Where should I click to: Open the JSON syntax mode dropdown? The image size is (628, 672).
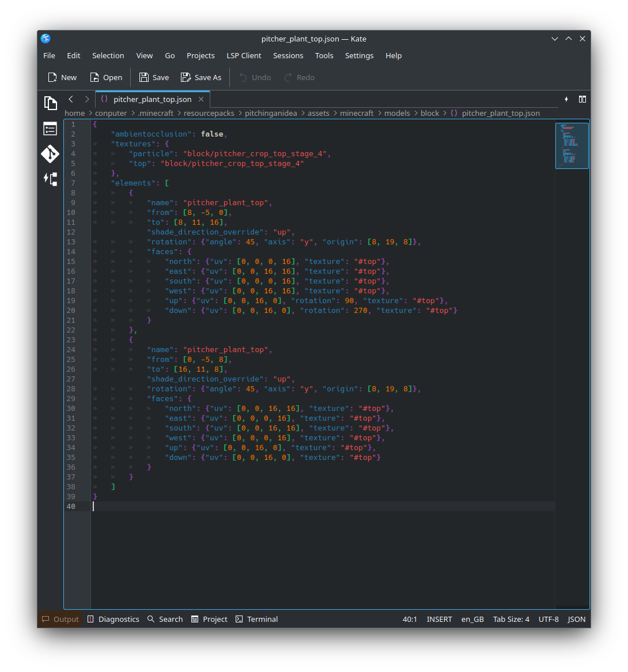[577, 620]
